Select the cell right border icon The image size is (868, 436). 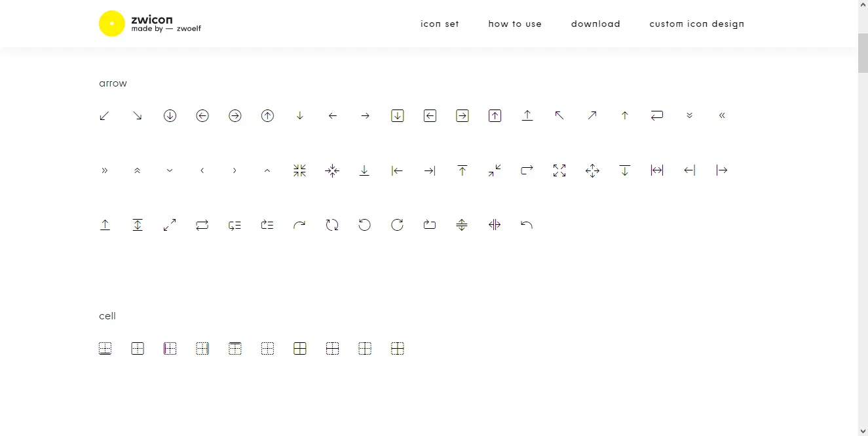point(202,349)
